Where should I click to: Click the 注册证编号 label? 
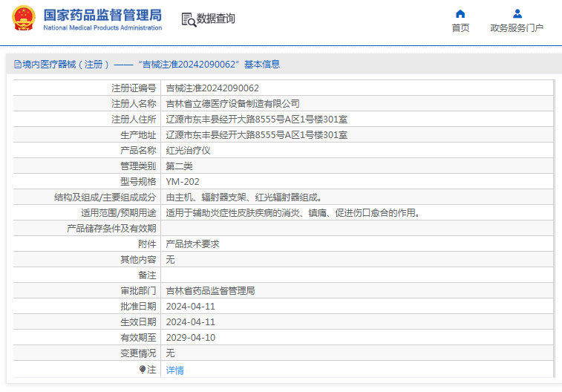coord(134,88)
